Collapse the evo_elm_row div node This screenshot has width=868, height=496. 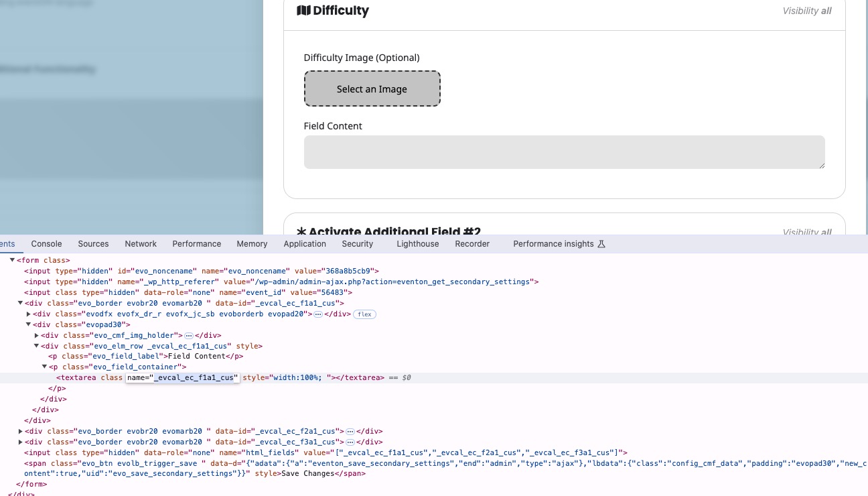pos(36,346)
